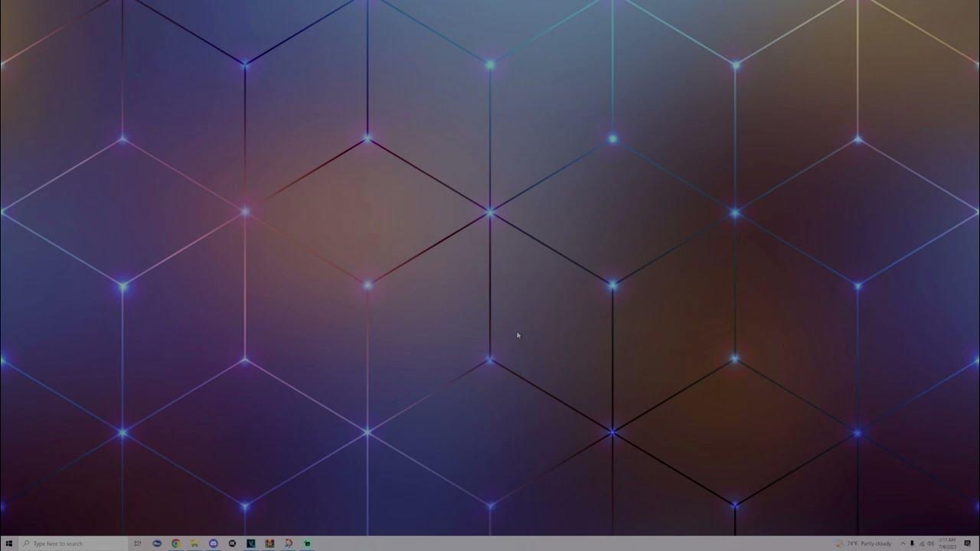
Task: Open network settings from tray icon
Action: pos(922,543)
